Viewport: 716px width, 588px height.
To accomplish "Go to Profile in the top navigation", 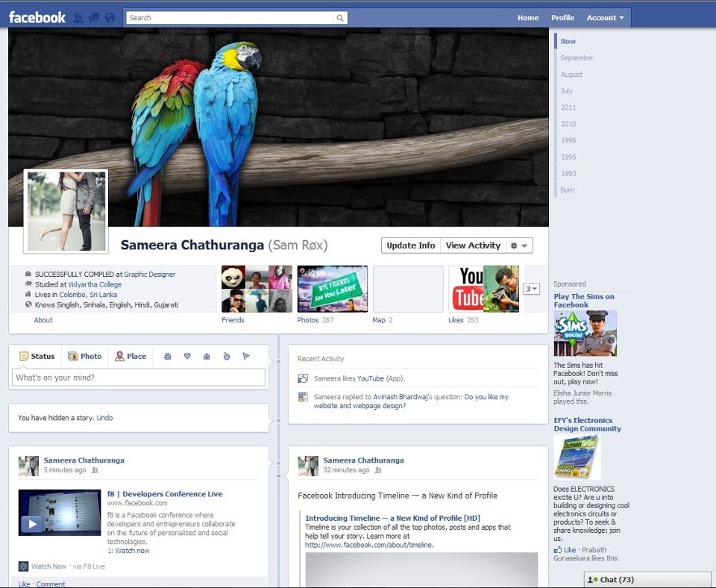I will pos(562,18).
